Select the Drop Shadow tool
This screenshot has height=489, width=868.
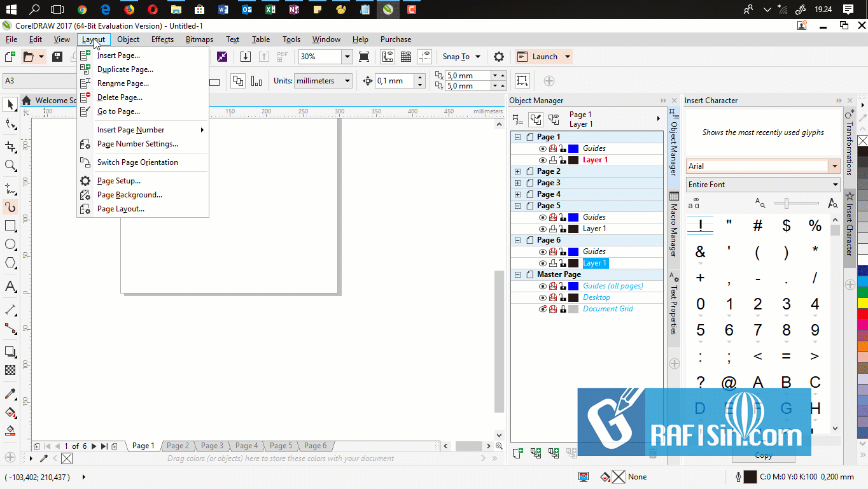[x=10, y=351]
